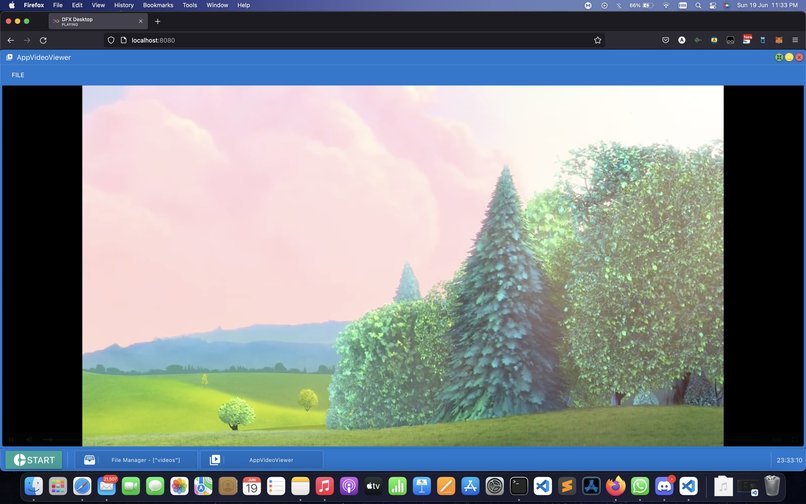Image resolution: width=806 pixels, height=504 pixels.
Task: Open Sublime Text from the Dock
Action: click(567, 485)
